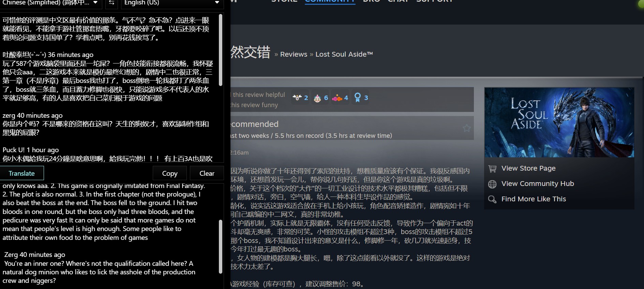Image resolution: width=644 pixels, height=289 pixels.
Task: Open the English (US) target language dropdown
Action: pos(172,3)
